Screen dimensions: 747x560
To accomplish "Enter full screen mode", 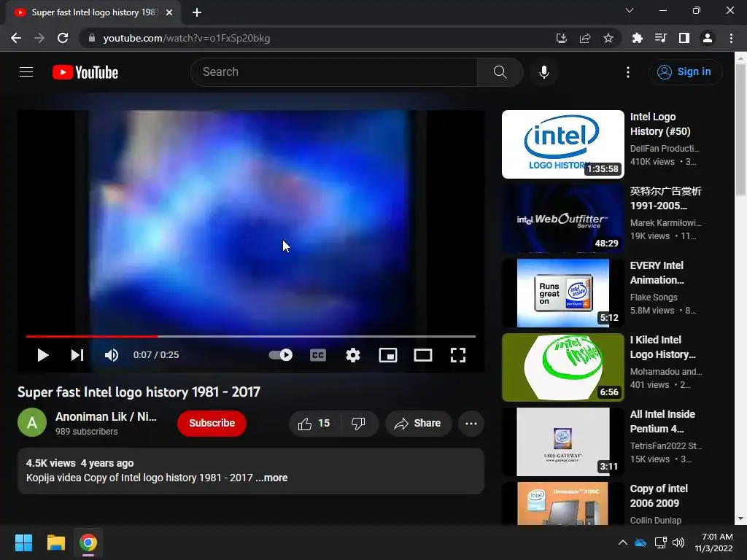I will click(458, 355).
